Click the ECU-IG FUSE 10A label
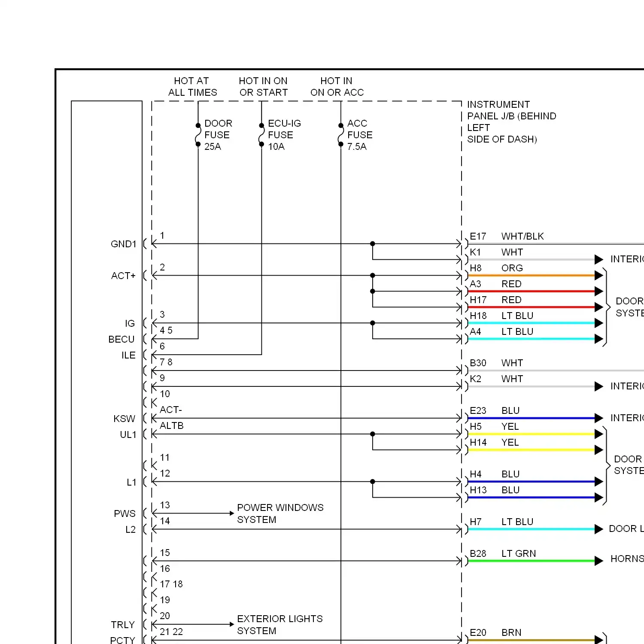644x644 pixels. click(284, 135)
